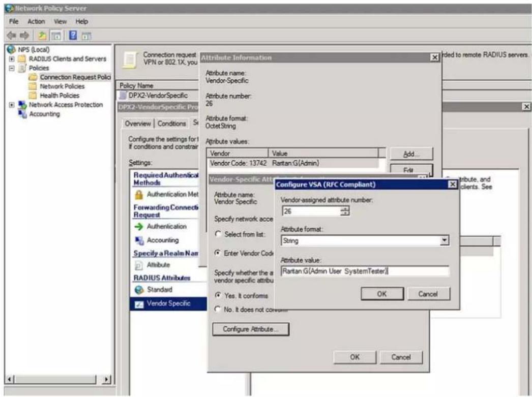Open Health Policies folder
532x397 pixels.
54,95
